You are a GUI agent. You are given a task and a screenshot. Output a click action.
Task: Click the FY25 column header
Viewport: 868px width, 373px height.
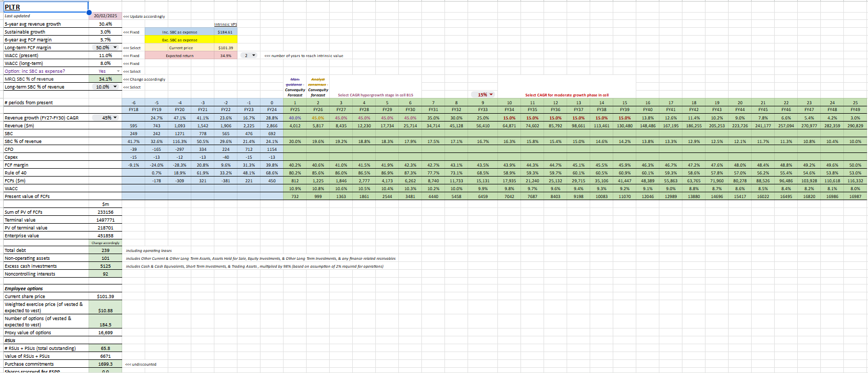coord(295,110)
